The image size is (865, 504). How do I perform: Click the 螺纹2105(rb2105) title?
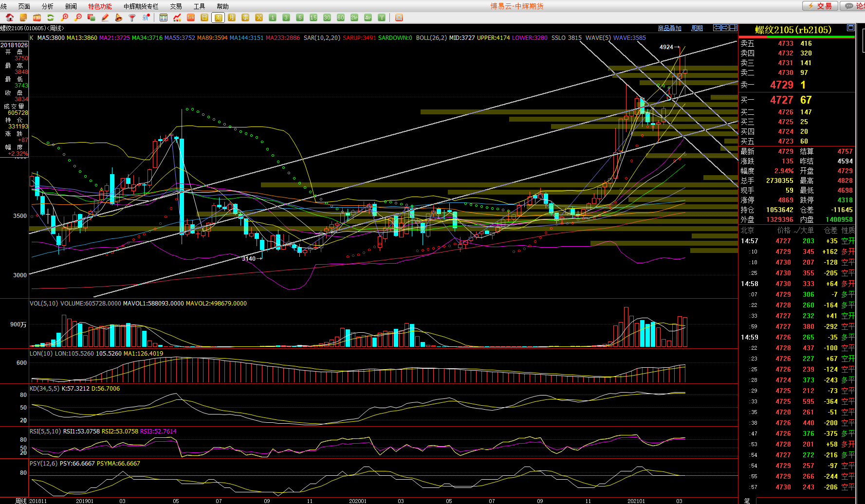[793, 30]
